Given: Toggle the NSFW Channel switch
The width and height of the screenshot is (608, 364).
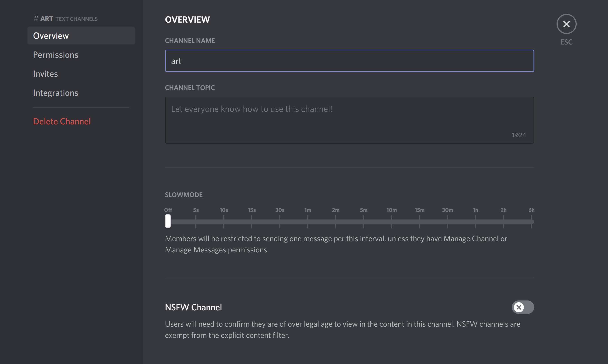Looking at the screenshot, I should tap(523, 307).
